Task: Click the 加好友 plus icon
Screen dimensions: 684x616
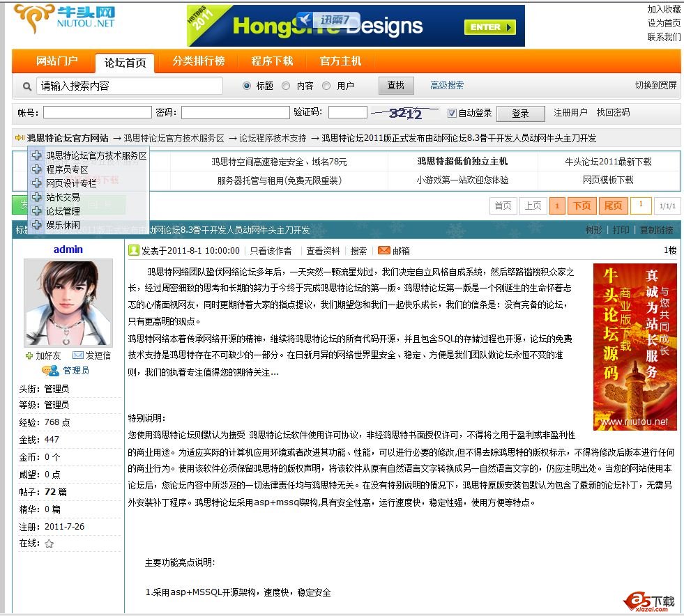Action: tap(29, 356)
